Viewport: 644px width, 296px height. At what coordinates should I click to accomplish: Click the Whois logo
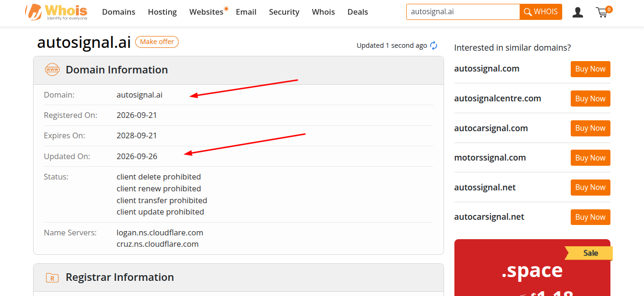(x=56, y=12)
